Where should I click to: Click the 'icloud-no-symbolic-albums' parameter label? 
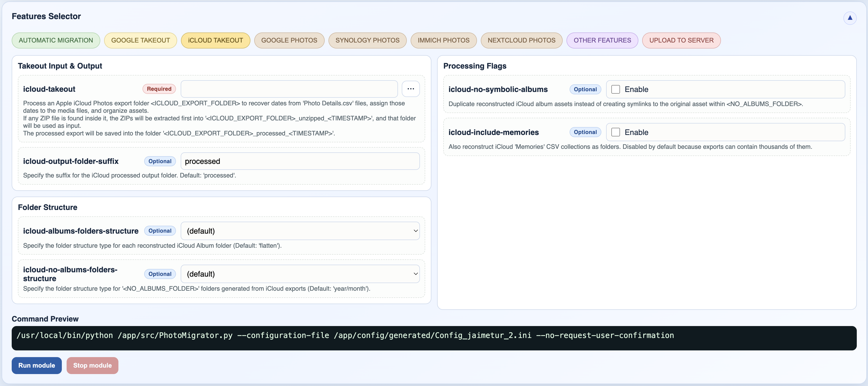pos(498,89)
